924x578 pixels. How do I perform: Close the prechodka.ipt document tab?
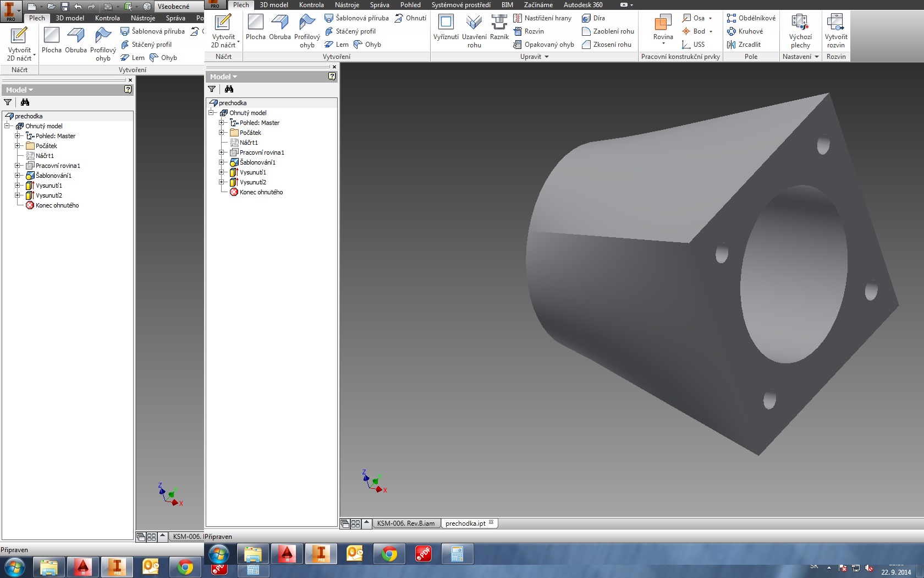tap(491, 522)
